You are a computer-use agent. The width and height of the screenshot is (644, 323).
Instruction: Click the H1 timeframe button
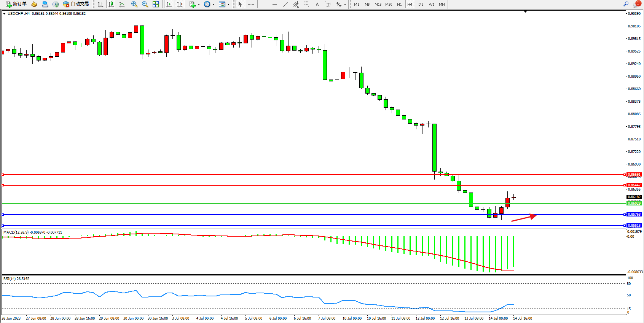pyautogui.click(x=399, y=5)
